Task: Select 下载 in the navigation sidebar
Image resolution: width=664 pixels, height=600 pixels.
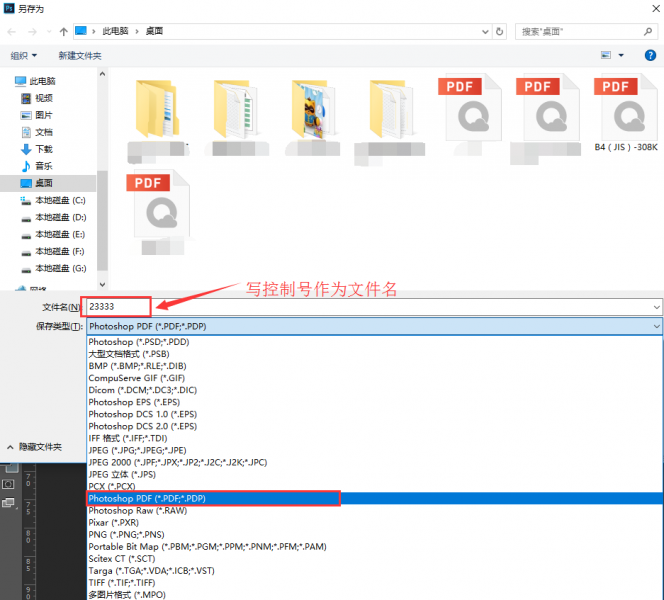Action: 43,148
